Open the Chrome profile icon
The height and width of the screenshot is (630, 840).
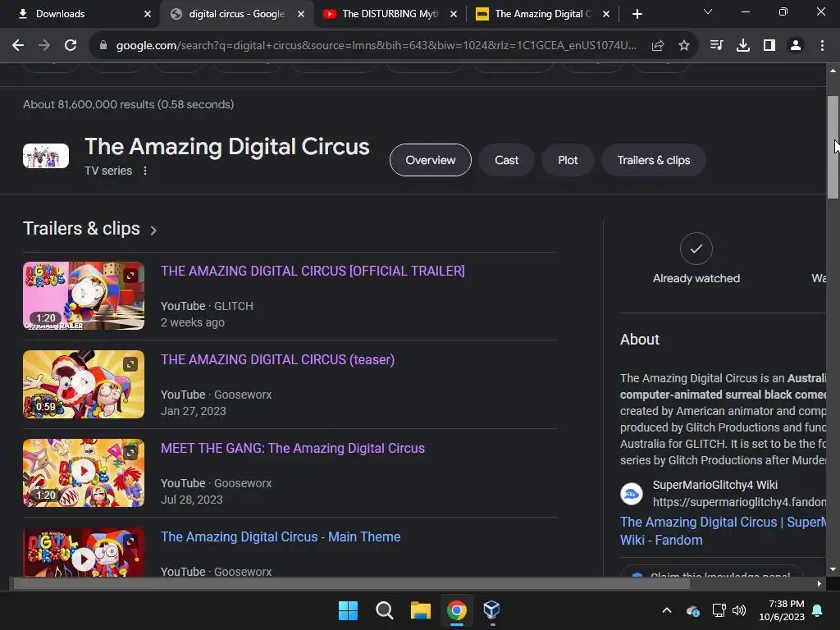pyautogui.click(x=796, y=46)
